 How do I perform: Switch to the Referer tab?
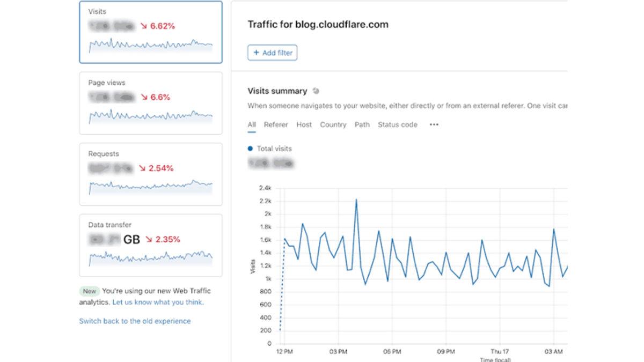(276, 124)
